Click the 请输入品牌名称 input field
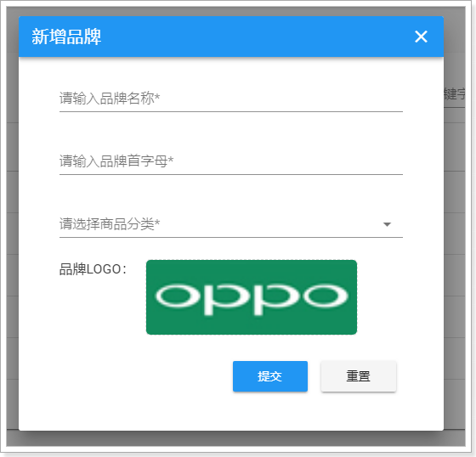 tap(231, 99)
